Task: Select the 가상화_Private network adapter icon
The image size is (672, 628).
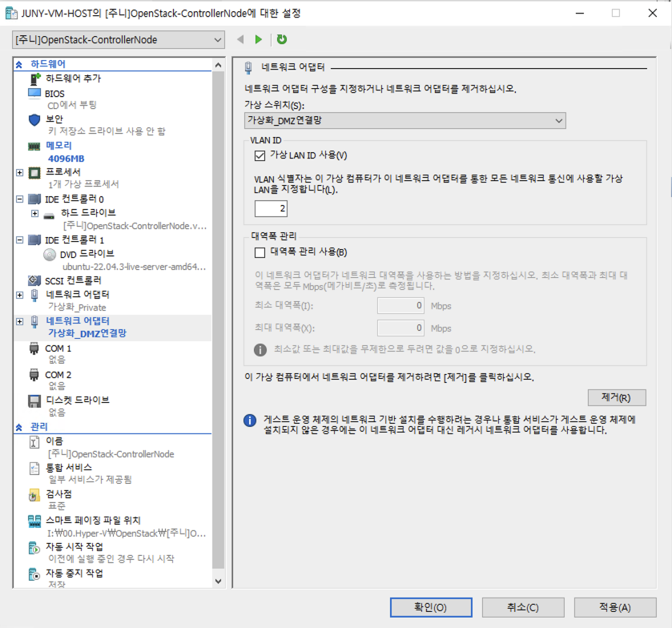Action: coord(34,295)
